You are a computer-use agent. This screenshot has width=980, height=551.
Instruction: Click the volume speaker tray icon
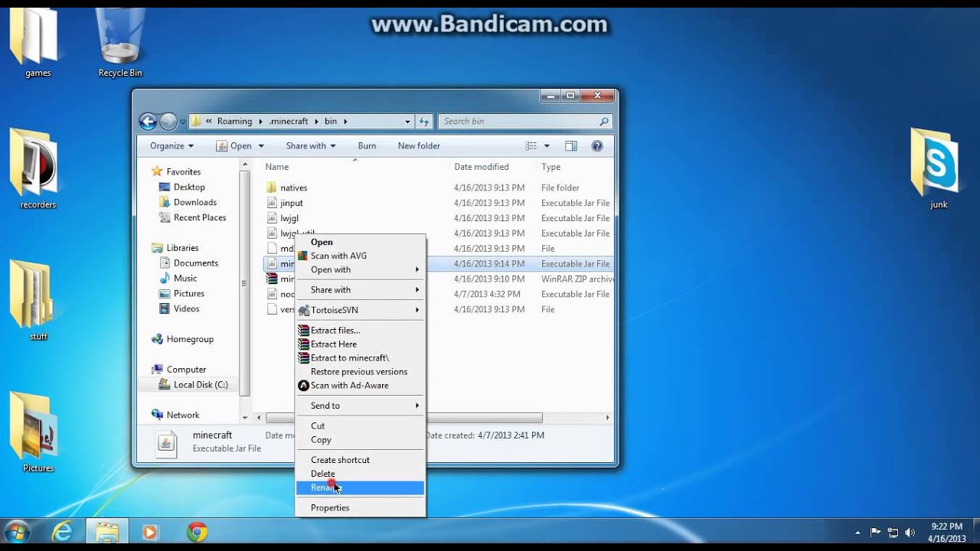[x=910, y=533]
